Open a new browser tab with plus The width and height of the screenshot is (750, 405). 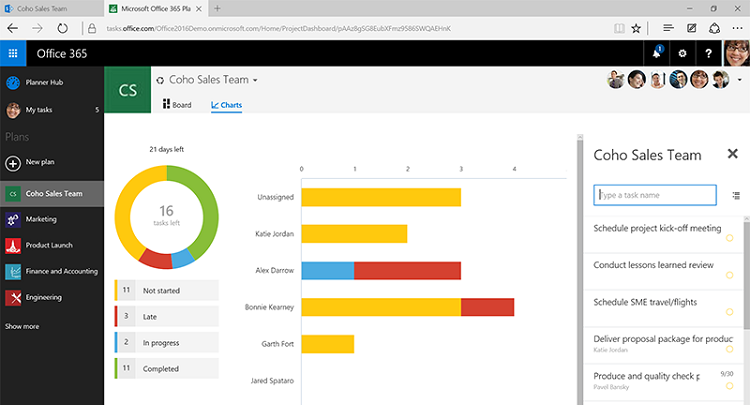tap(217, 8)
